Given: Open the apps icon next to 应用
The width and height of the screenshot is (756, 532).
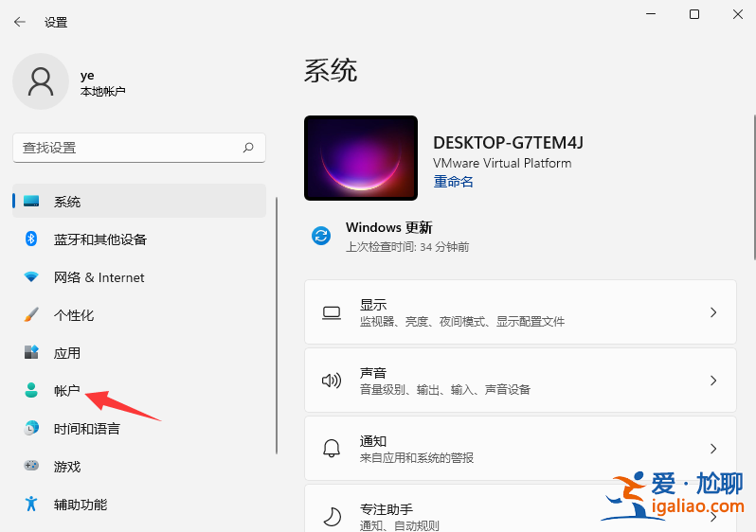Looking at the screenshot, I should pyautogui.click(x=31, y=353).
